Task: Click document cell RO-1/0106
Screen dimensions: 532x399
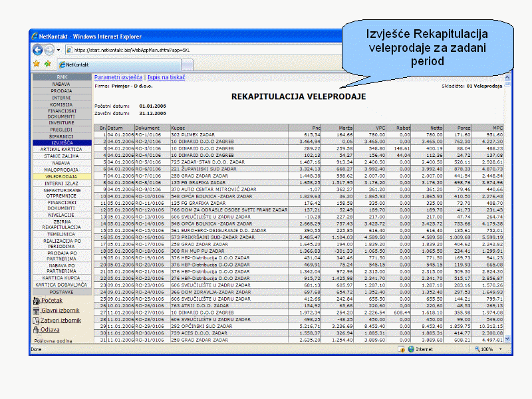Action: pyautogui.click(x=152, y=135)
